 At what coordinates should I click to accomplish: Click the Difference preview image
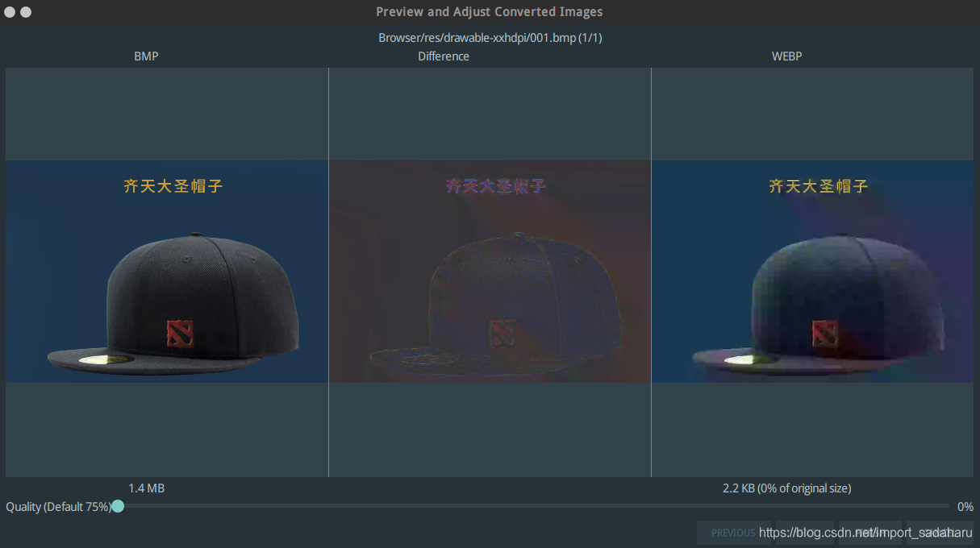click(490, 271)
